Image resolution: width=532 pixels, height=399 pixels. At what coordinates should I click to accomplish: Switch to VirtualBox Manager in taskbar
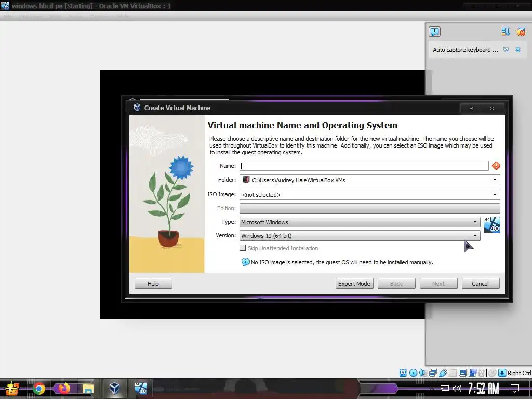point(115,388)
